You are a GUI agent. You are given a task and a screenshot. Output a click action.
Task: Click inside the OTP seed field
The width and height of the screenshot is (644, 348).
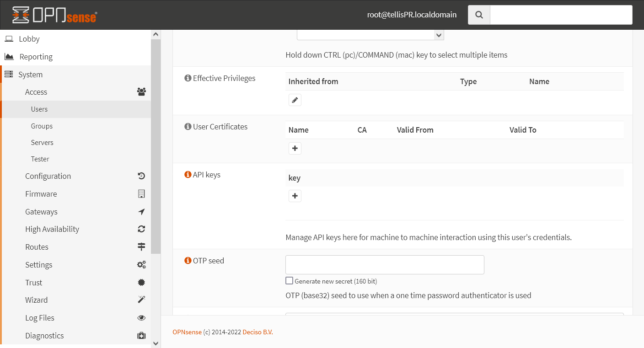point(384,264)
